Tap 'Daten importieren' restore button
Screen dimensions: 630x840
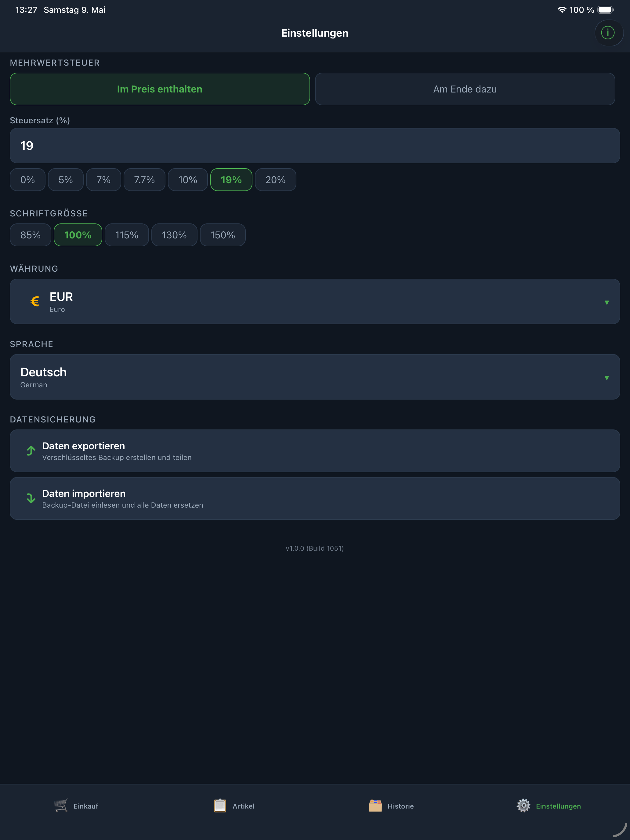point(315,498)
